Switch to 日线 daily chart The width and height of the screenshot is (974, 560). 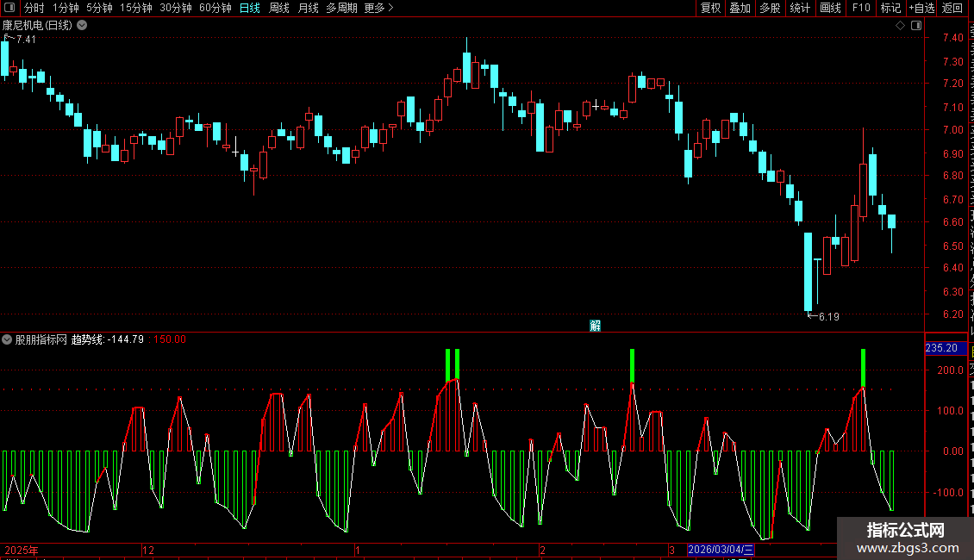250,8
